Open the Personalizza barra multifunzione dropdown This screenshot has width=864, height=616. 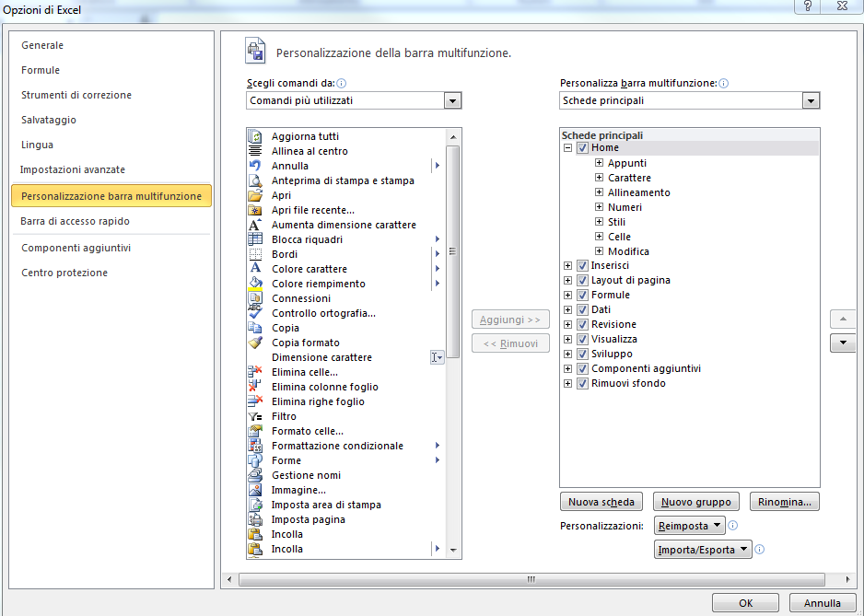click(811, 101)
